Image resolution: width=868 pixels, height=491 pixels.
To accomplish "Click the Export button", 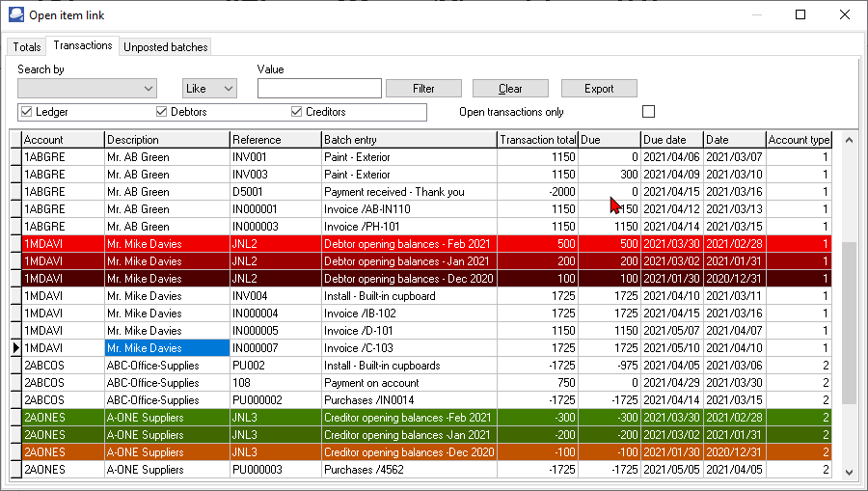I will (599, 89).
